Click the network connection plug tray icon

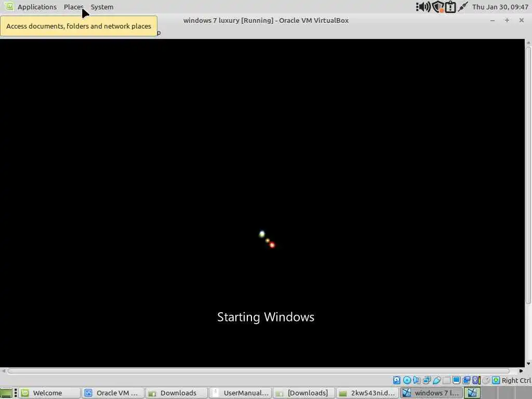(x=463, y=6)
